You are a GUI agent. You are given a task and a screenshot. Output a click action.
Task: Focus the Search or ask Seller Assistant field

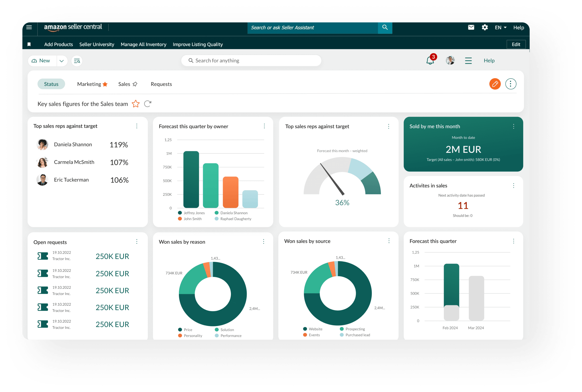click(312, 27)
